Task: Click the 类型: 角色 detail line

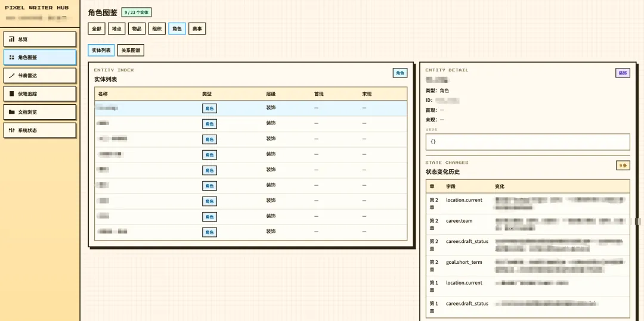Action: 438,91
